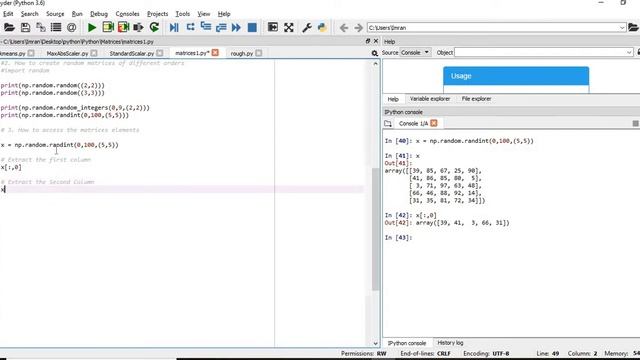
Task: Open the console tabs browse icon
Action: click(388, 123)
